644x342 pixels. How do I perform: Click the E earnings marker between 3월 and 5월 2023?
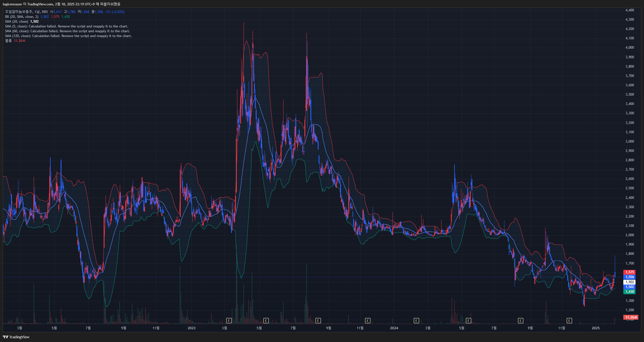[x=229, y=321]
